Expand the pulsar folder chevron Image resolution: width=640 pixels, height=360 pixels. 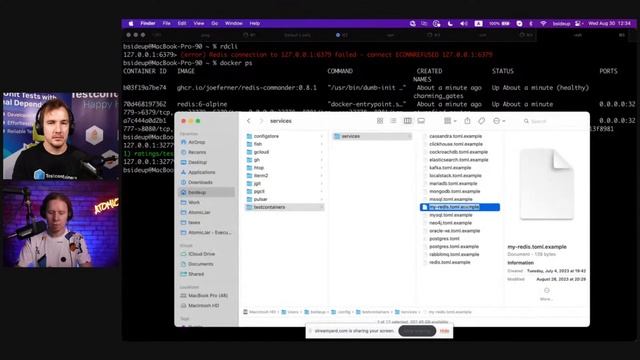click(x=322, y=199)
